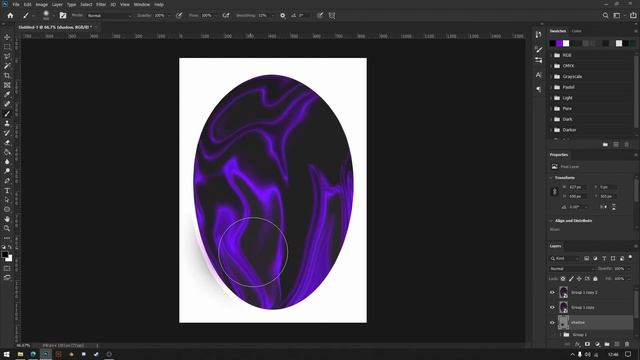Expand the Dark swatch folder
This screenshot has height=360, width=640.
551,119
